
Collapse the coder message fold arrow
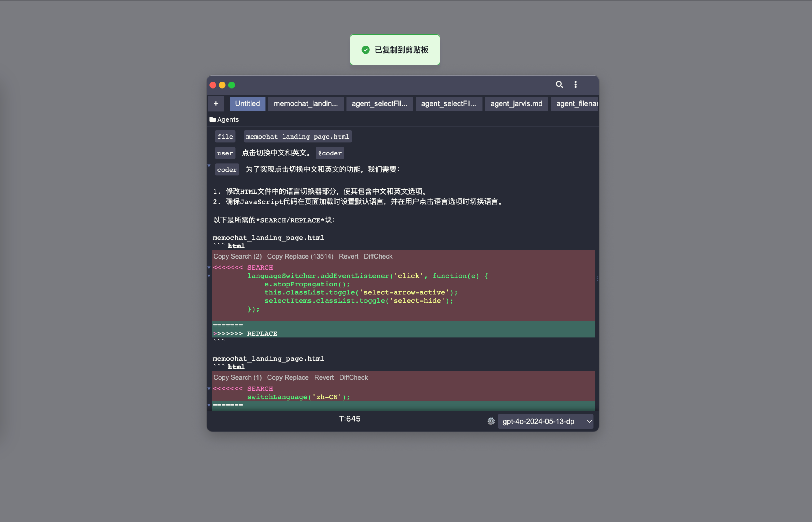(209, 166)
